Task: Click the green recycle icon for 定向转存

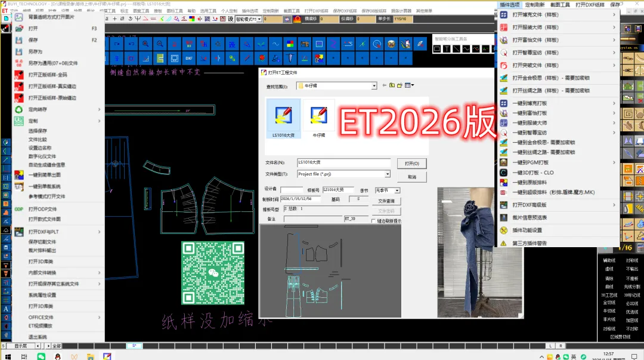Action: click(19, 109)
